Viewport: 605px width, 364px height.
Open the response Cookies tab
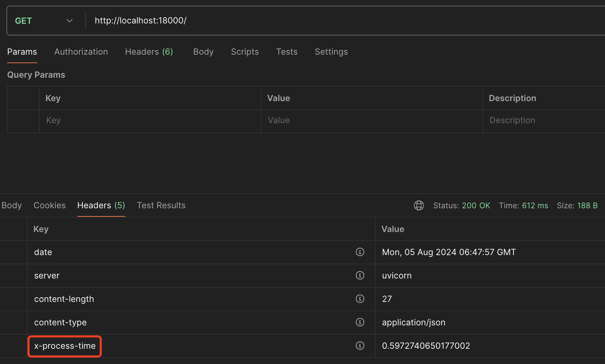[50, 205]
